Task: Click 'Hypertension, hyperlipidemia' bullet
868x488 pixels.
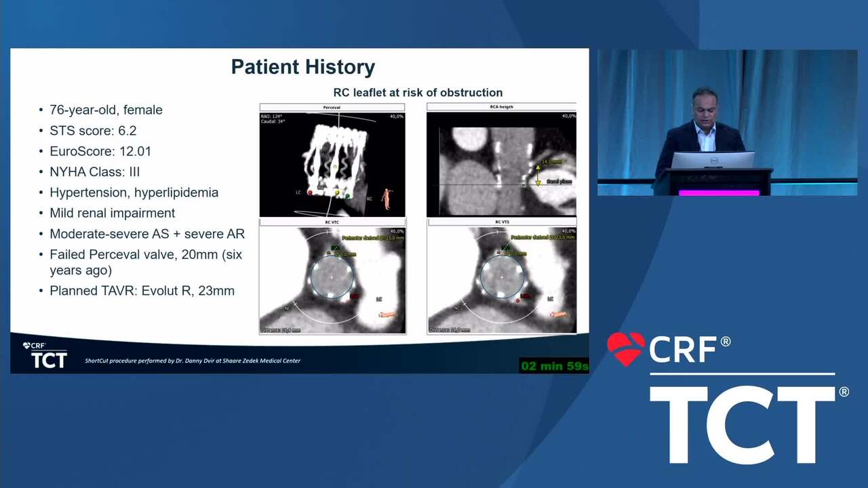Action: point(134,192)
